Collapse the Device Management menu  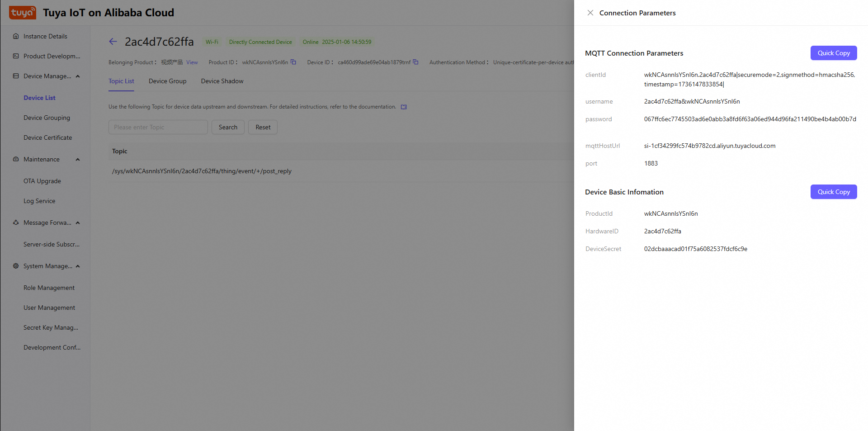[78, 76]
